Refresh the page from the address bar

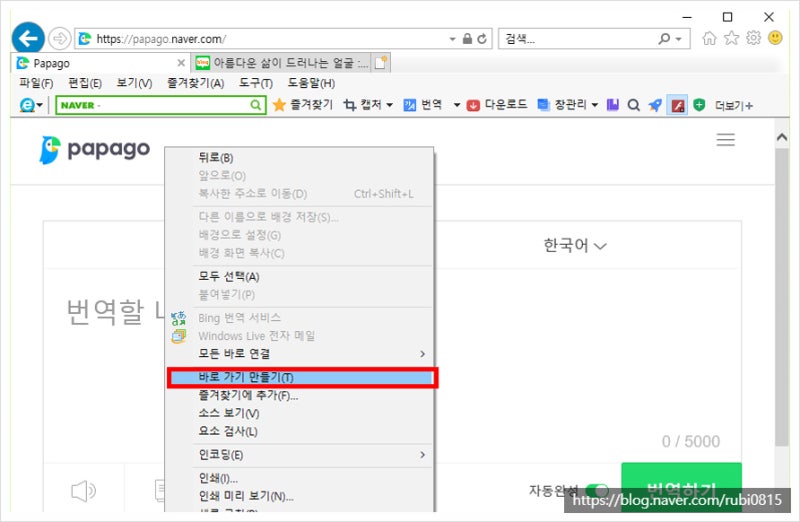482,39
